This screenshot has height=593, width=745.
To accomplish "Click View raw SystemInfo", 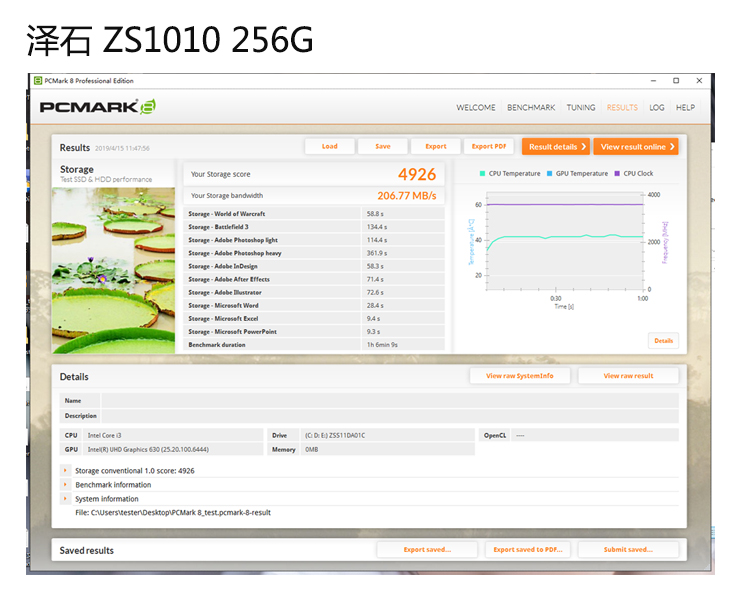I will point(520,376).
